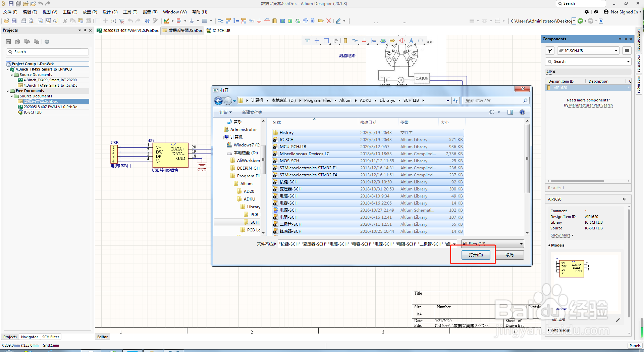This screenshot has width=644, height=352.
Task: Click the open folder icon in the main toolbar
Action: 6,21
